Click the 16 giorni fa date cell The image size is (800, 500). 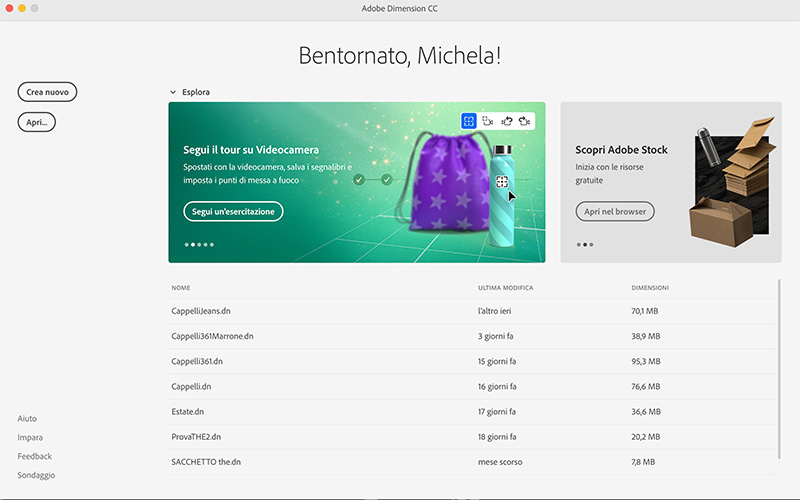497,386
